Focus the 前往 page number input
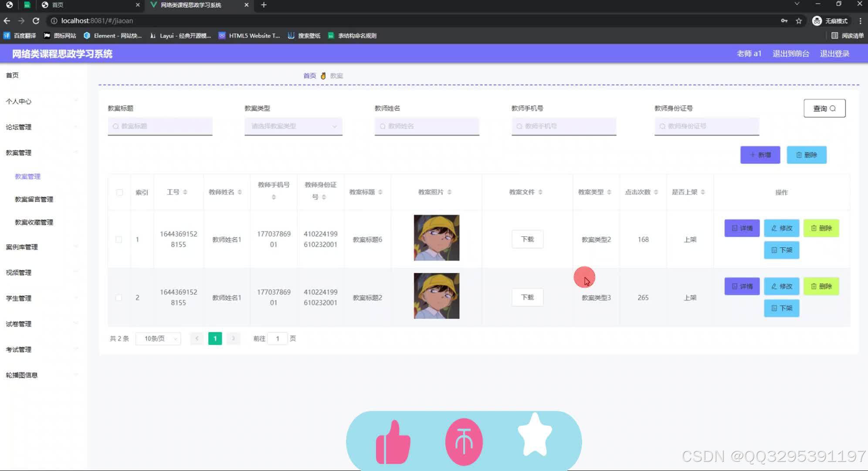 coord(277,338)
